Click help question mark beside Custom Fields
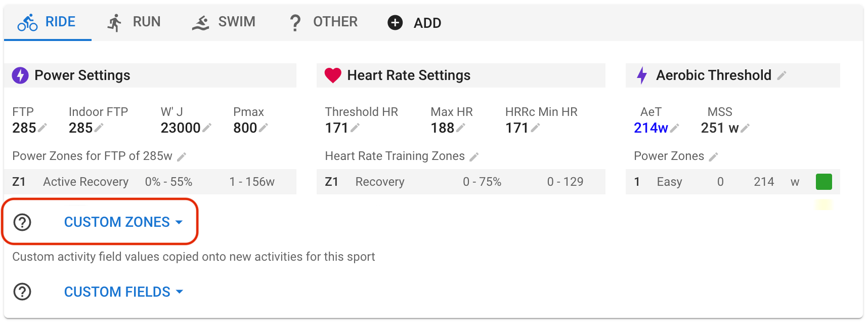Screen dimensions: 868x324 [x=22, y=292]
